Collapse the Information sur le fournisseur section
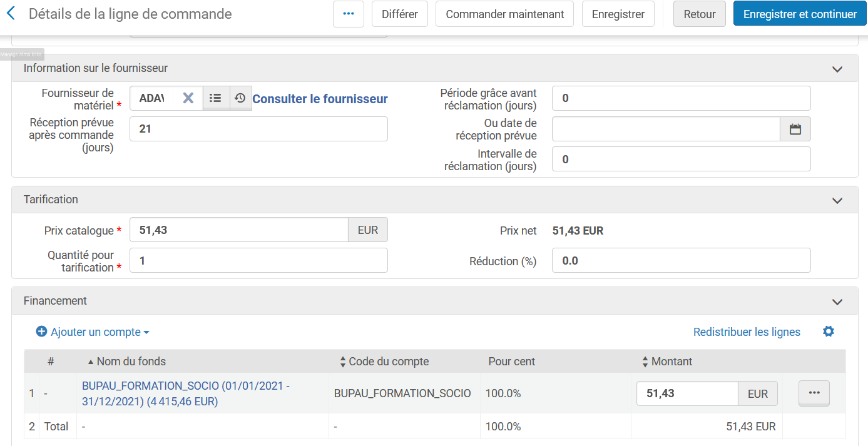The height and width of the screenshot is (446, 868). [x=837, y=69]
